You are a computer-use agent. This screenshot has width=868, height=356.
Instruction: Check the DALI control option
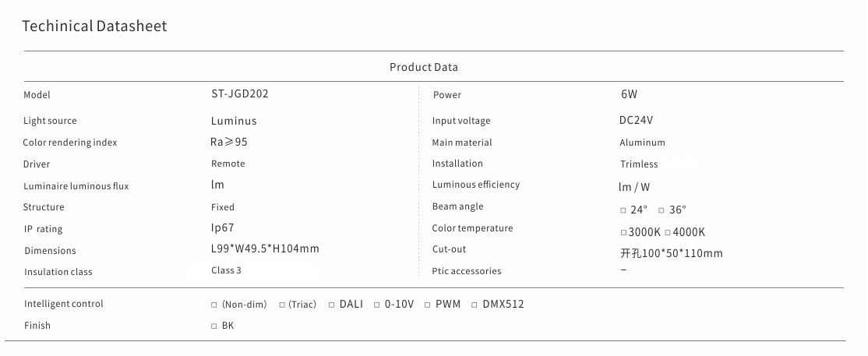coord(331,305)
